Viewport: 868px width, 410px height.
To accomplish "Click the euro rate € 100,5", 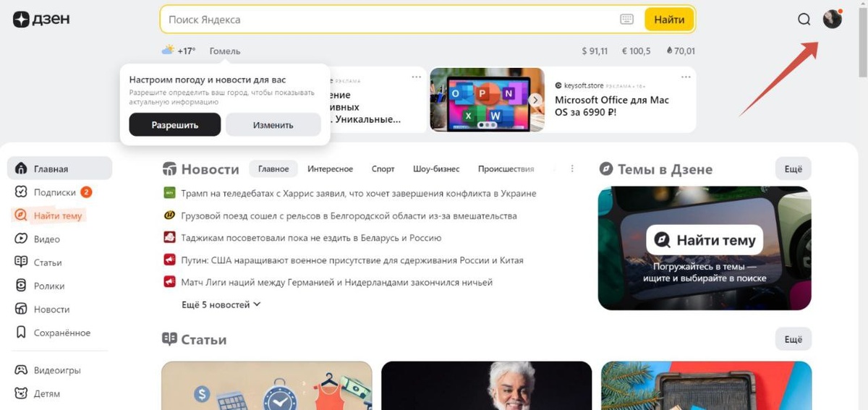I will click(x=636, y=51).
